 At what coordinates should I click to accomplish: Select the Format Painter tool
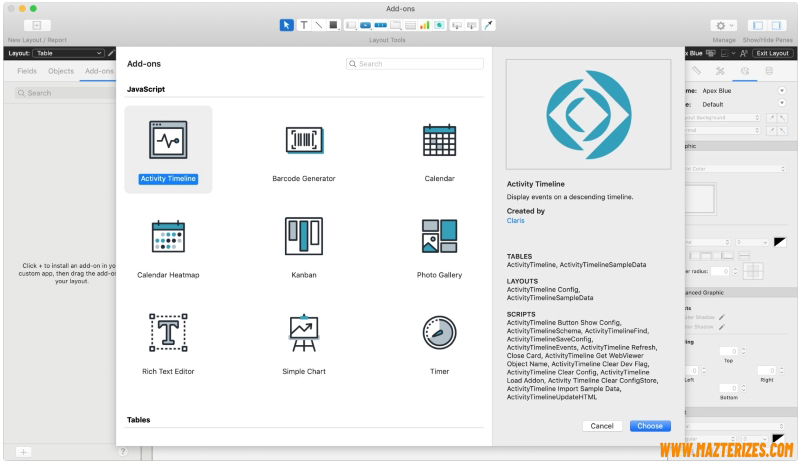tap(488, 25)
